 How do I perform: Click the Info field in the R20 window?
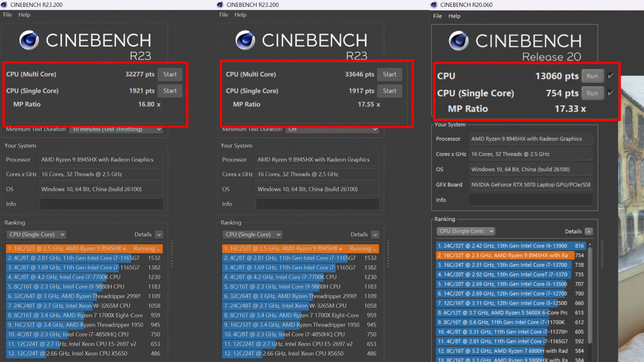[x=530, y=200]
